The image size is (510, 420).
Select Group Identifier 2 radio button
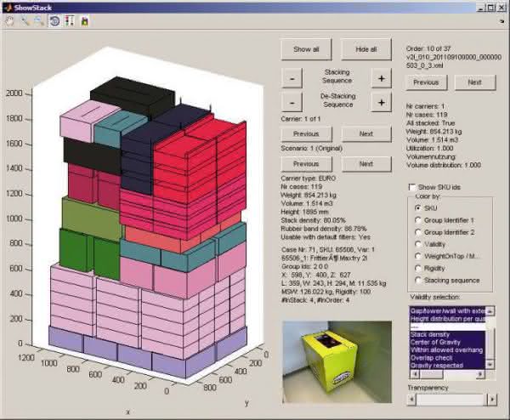(418, 232)
